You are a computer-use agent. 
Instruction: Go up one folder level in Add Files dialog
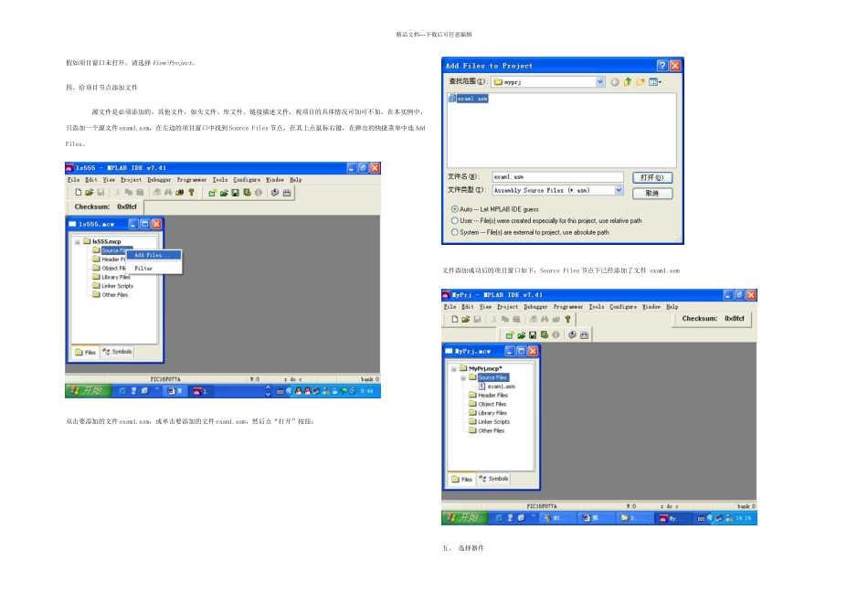pos(627,82)
